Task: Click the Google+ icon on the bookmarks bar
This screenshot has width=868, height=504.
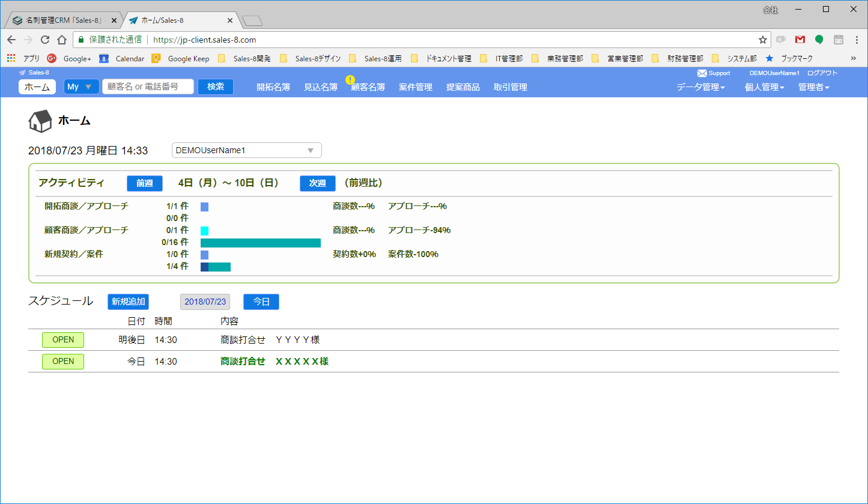Action: (x=52, y=58)
